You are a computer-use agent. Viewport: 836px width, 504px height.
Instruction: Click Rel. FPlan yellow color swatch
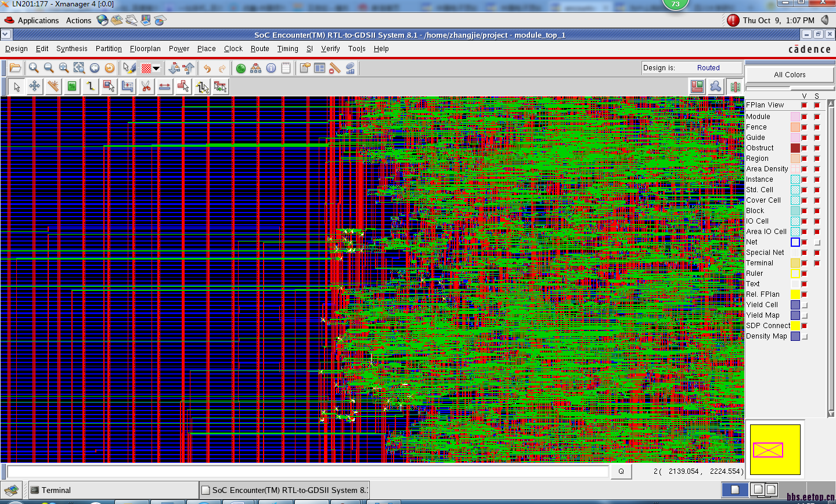pyautogui.click(x=795, y=294)
